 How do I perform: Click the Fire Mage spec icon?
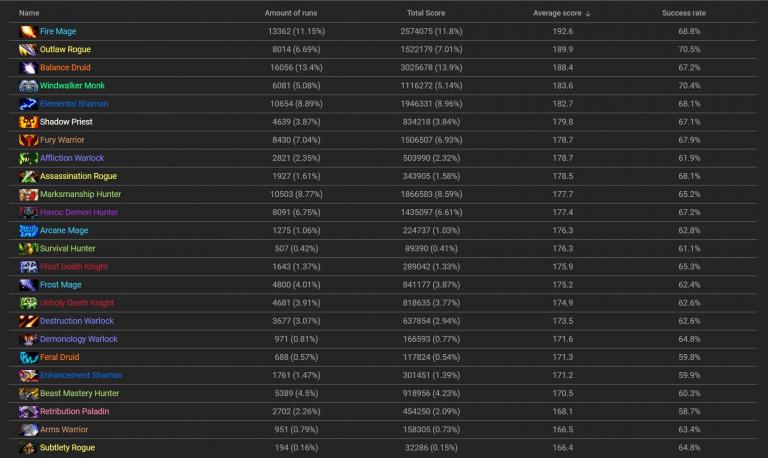[x=28, y=32]
